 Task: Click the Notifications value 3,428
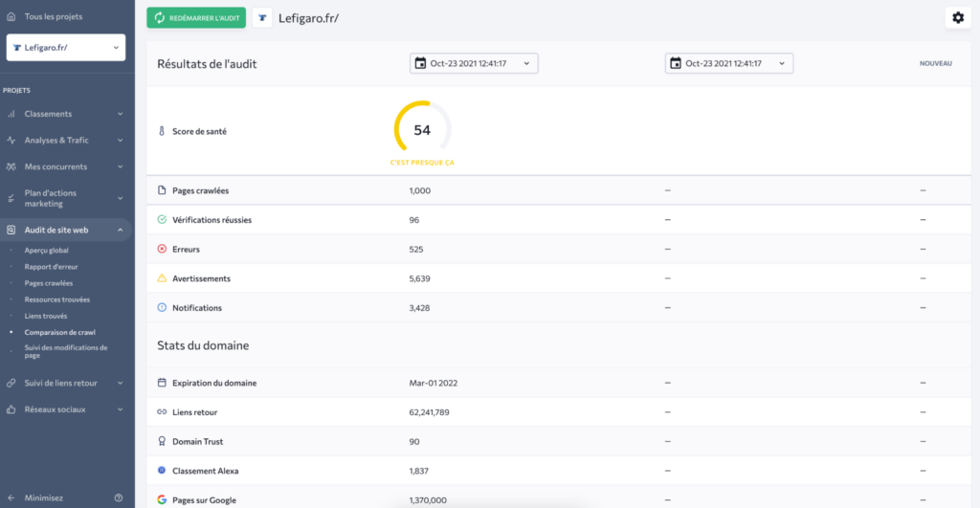(419, 307)
